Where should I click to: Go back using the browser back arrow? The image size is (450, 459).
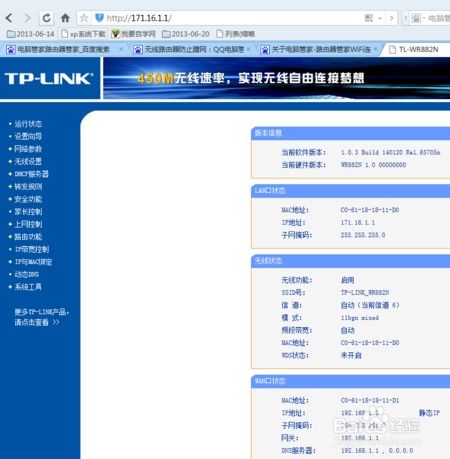(9, 18)
